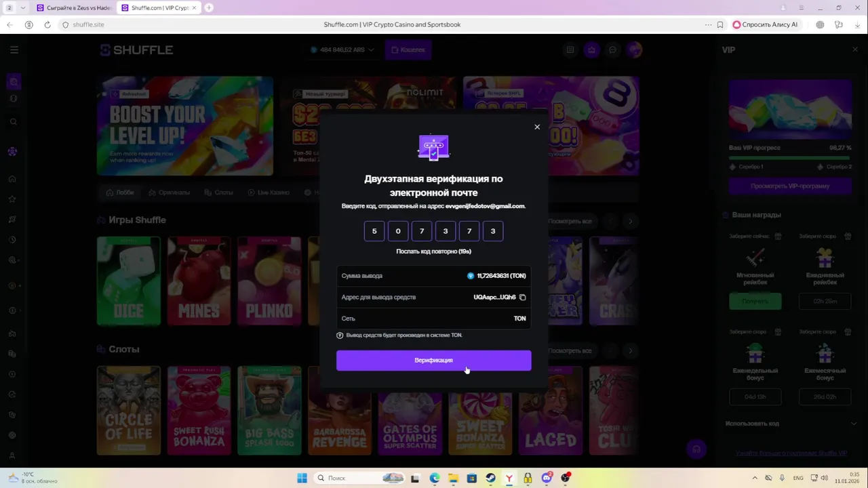Image resolution: width=868 pixels, height=488 pixels.
Task: Open the globe translate icon in toolbar
Action: pyautogui.click(x=820, y=24)
